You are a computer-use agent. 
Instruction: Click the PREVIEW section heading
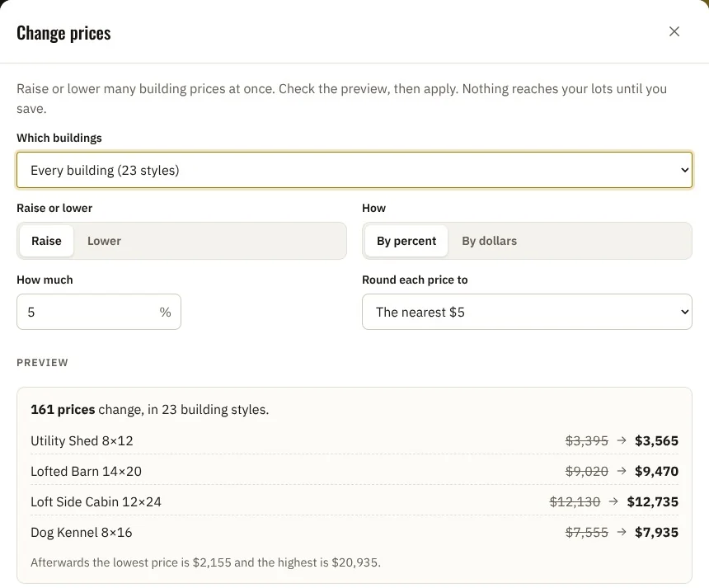[x=43, y=363]
